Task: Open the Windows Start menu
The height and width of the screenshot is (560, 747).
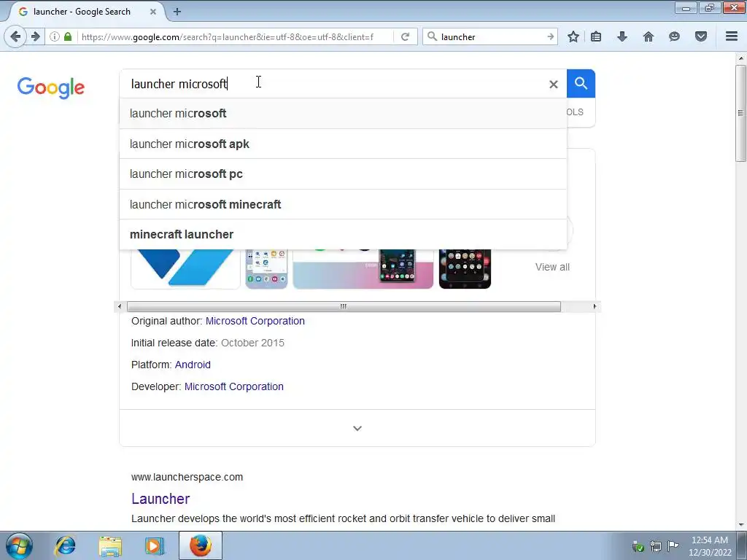Action: point(19,546)
